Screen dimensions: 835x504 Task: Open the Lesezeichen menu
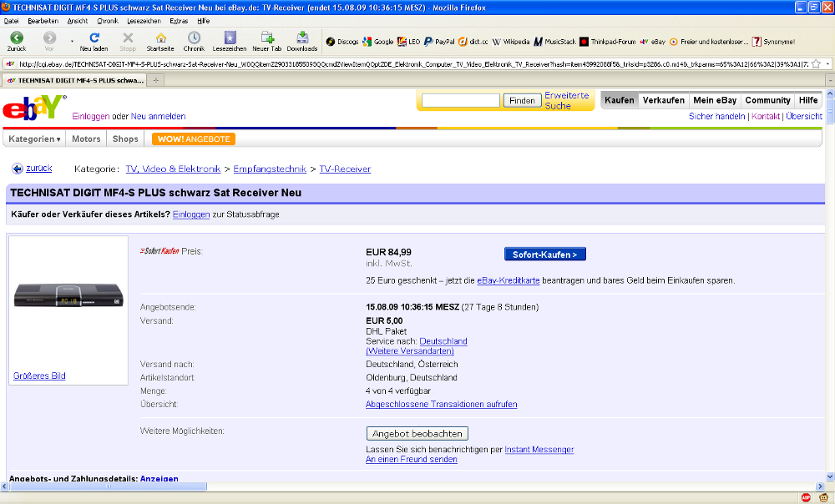pyautogui.click(x=144, y=21)
